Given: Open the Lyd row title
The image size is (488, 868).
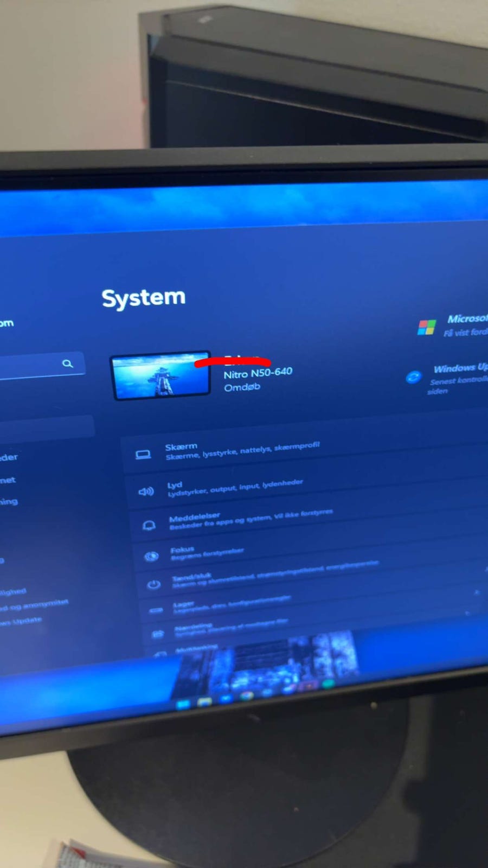Looking at the screenshot, I should [x=175, y=485].
